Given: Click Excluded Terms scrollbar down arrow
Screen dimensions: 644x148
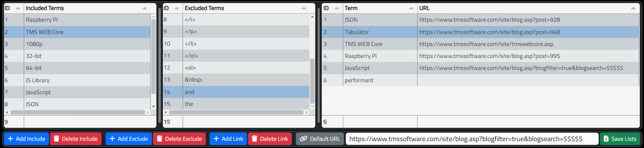Looking at the screenshot, I should [x=312, y=107].
